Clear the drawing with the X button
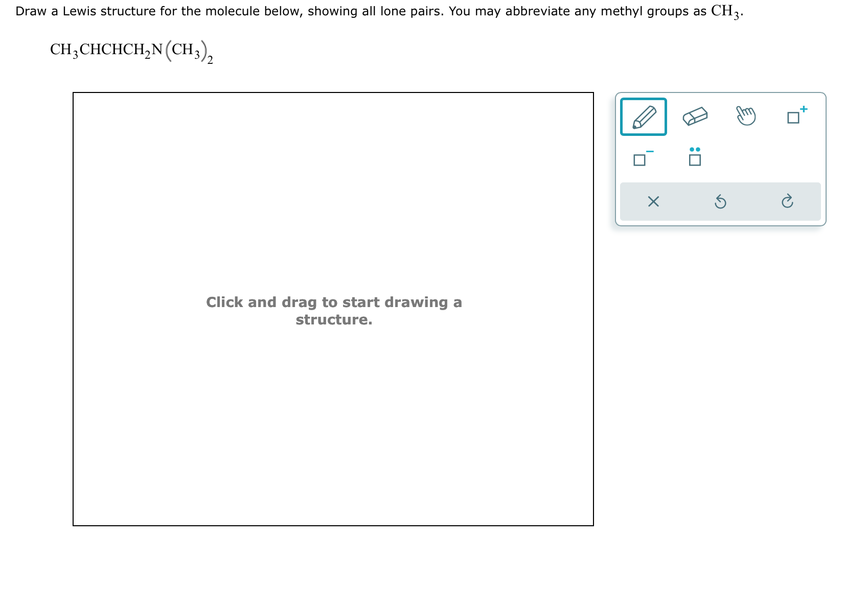868x608 pixels. [x=653, y=202]
